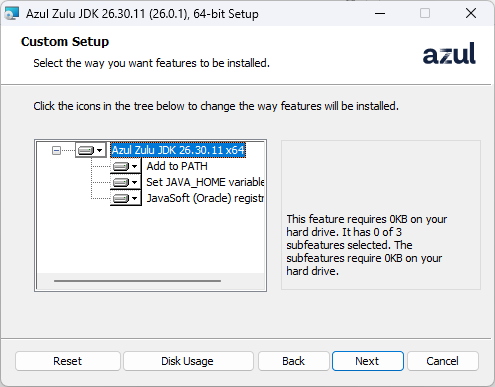Select the Azul Zulu JDK 26.30.11 x64 row

click(178, 150)
